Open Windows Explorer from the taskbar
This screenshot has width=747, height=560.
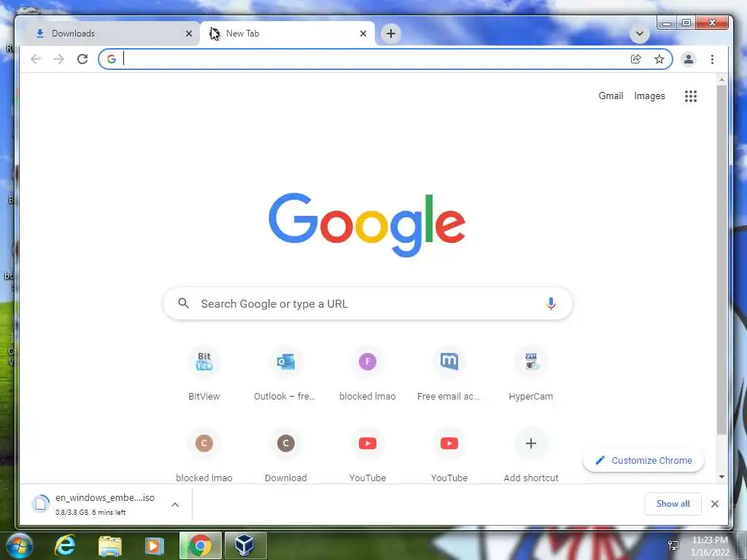pyautogui.click(x=109, y=545)
